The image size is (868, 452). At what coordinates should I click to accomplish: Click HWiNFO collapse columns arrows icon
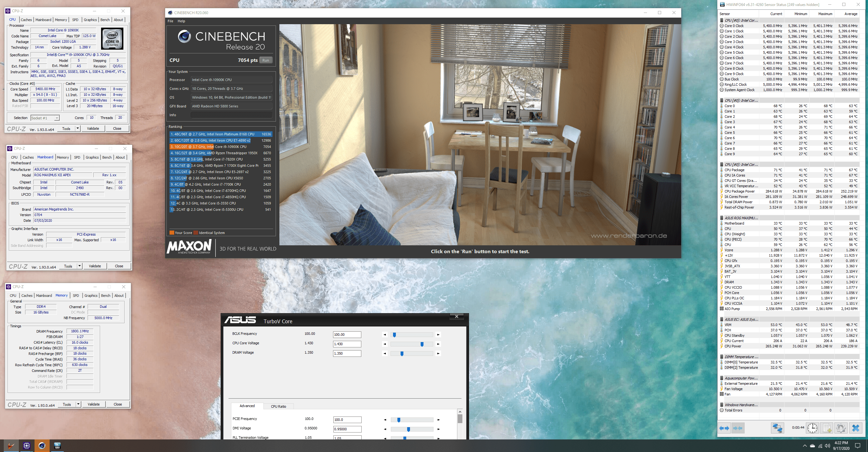pyautogui.click(x=738, y=428)
